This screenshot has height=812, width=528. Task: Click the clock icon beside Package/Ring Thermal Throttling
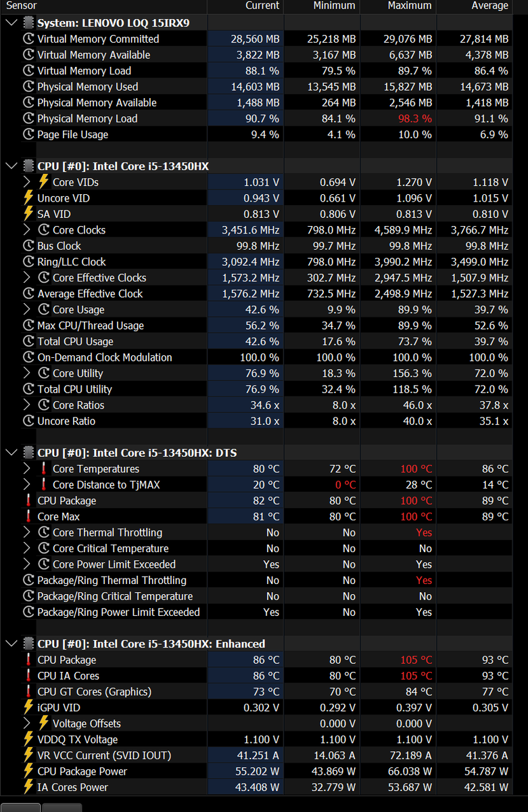tap(28, 580)
